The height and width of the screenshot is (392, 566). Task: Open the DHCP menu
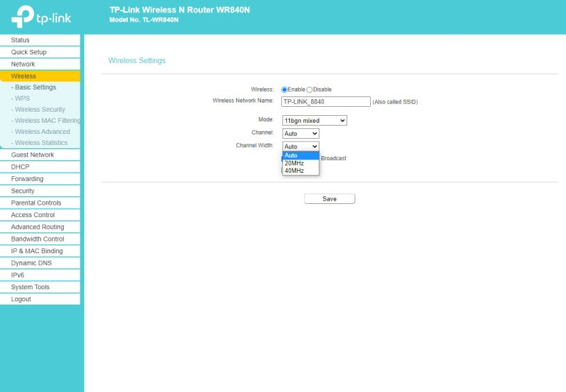click(x=40, y=167)
